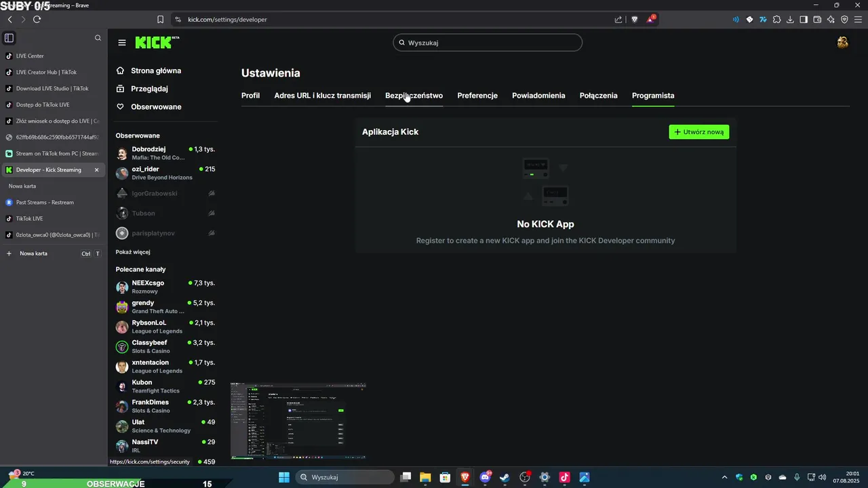This screenshot has height=488, width=868.
Task: Share this page via the share icon
Action: [618, 20]
